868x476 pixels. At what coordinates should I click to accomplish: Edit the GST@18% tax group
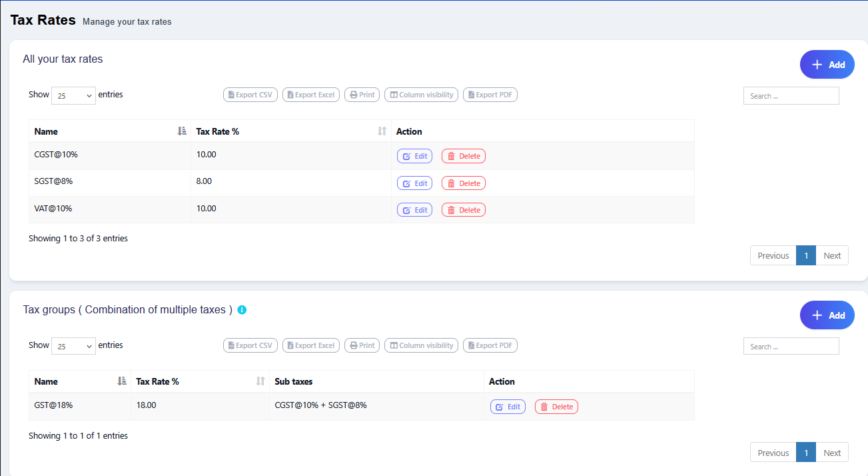(508, 407)
